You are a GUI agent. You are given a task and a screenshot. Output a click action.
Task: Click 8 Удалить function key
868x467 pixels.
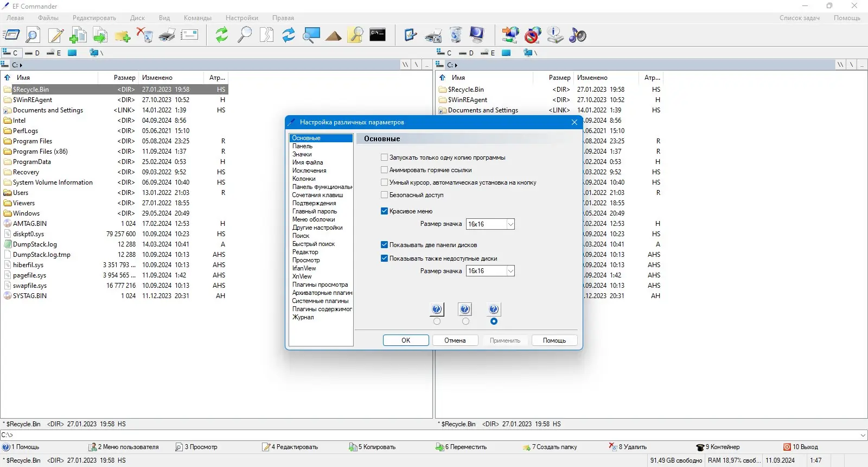[628, 447]
